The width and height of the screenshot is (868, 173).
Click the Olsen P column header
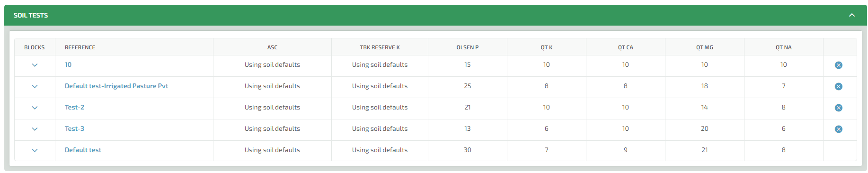(x=468, y=47)
